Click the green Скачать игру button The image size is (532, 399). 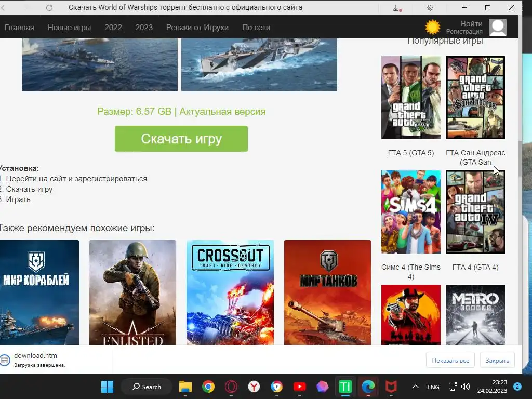click(181, 139)
